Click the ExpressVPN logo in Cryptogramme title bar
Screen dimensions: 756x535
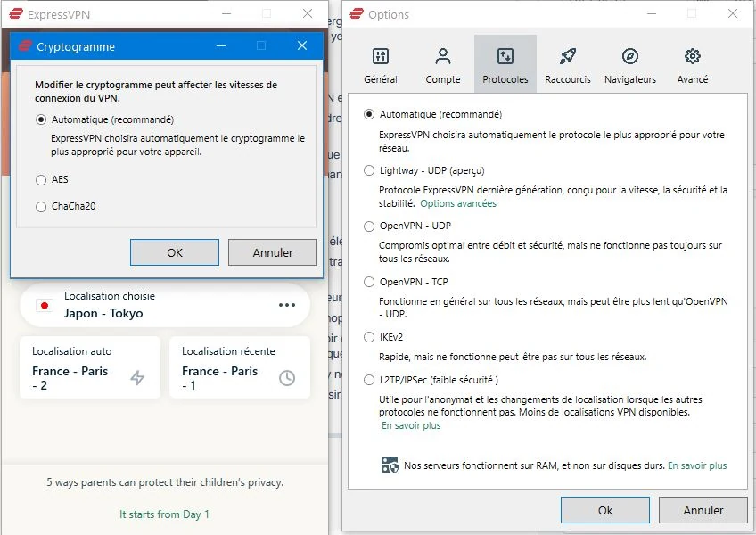[25, 45]
